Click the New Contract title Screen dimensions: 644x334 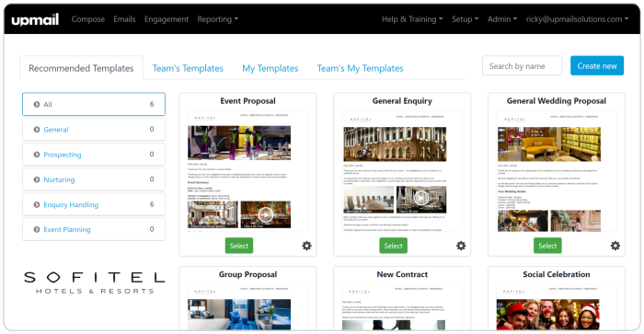402,274
